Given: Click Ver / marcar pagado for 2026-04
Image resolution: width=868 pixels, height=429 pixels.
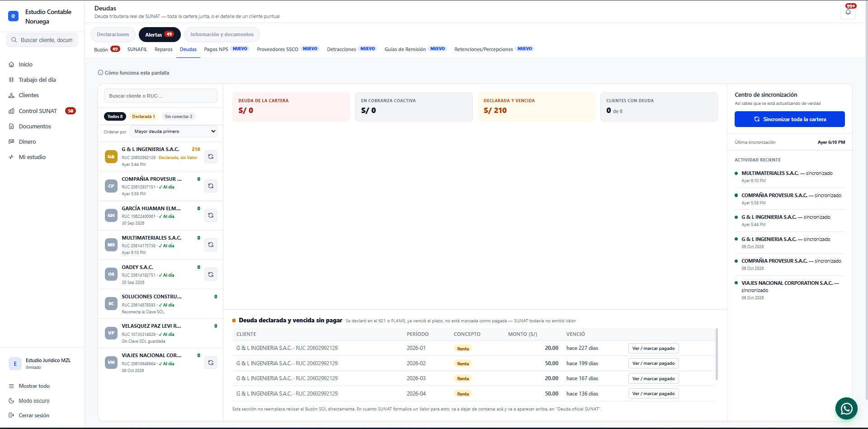Looking at the screenshot, I should (653, 394).
